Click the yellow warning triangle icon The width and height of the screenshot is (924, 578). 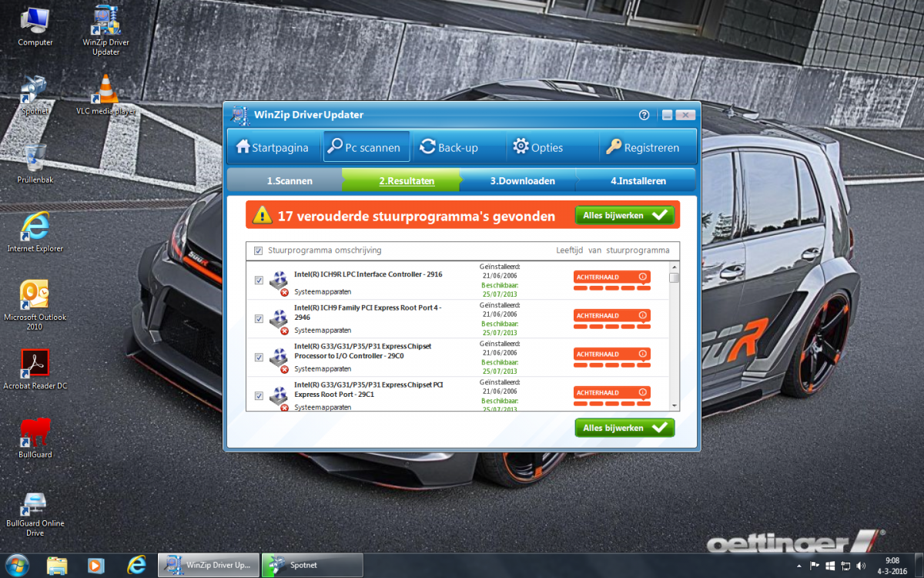(263, 215)
